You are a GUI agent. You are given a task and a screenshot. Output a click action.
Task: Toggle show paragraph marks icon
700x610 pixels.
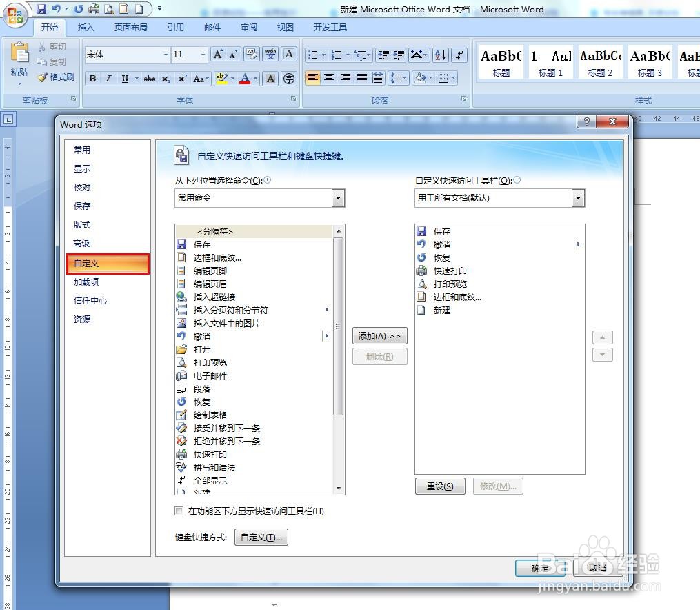click(459, 55)
